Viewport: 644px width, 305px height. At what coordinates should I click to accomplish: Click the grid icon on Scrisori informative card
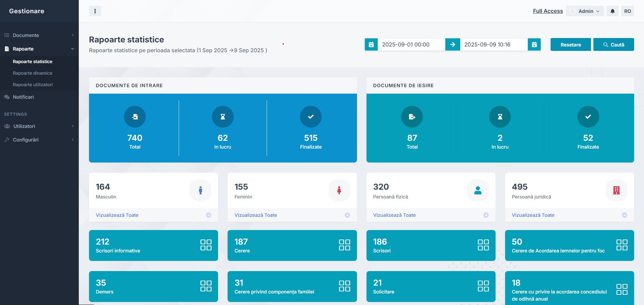click(206, 245)
